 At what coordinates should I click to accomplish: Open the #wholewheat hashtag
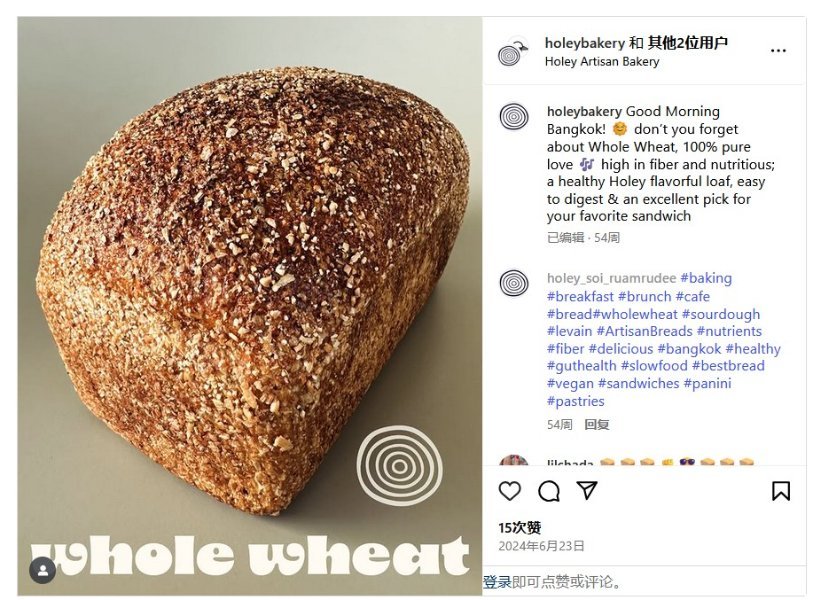click(x=635, y=314)
